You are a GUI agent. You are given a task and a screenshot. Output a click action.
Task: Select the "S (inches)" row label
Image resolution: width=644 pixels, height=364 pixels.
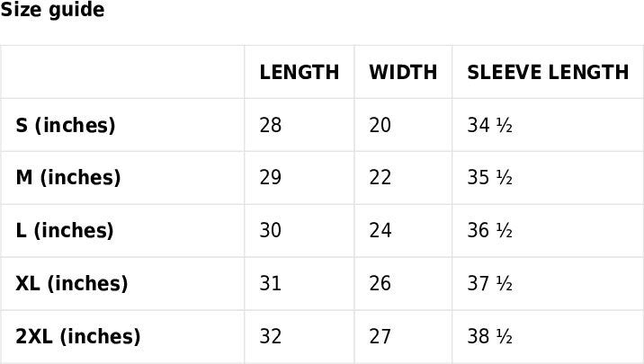(66, 125)
